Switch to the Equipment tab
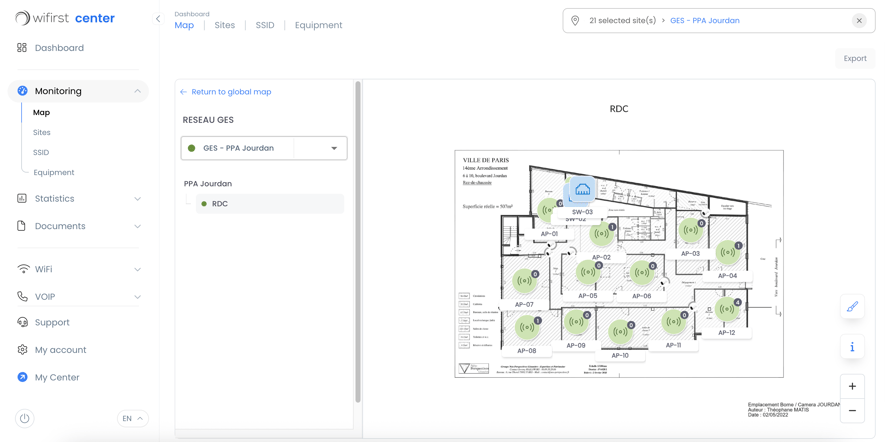 point(318,25)
